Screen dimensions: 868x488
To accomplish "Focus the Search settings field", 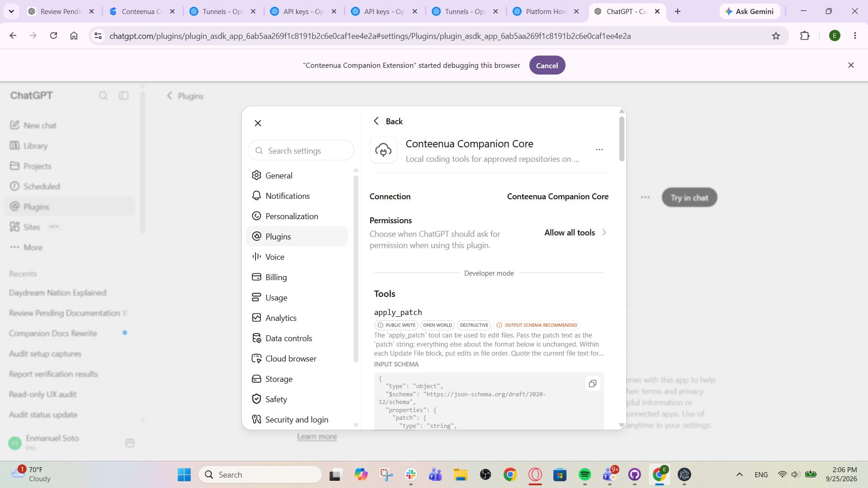I will pos(301,150).
